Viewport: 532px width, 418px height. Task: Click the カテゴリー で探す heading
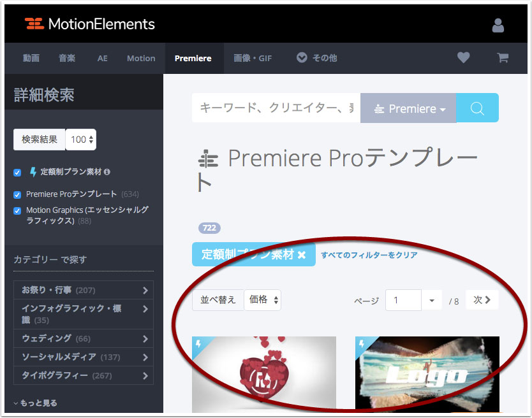(x=50, y=260)
